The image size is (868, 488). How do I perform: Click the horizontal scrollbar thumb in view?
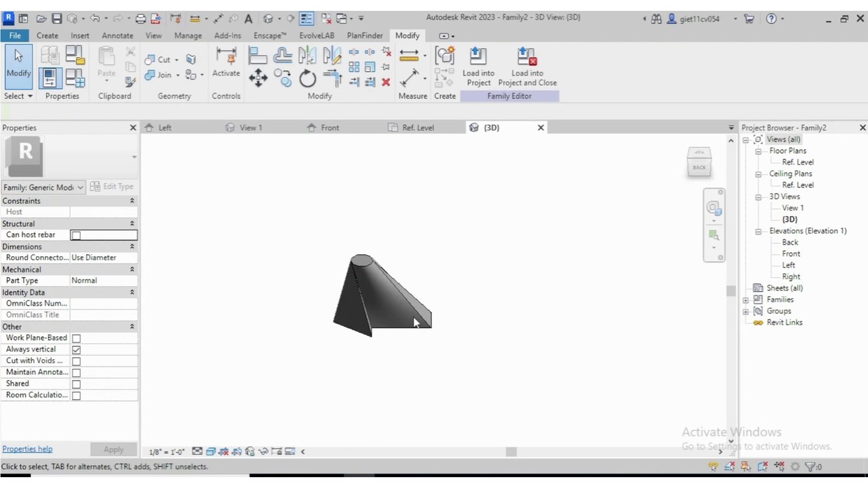coord(511,452)
